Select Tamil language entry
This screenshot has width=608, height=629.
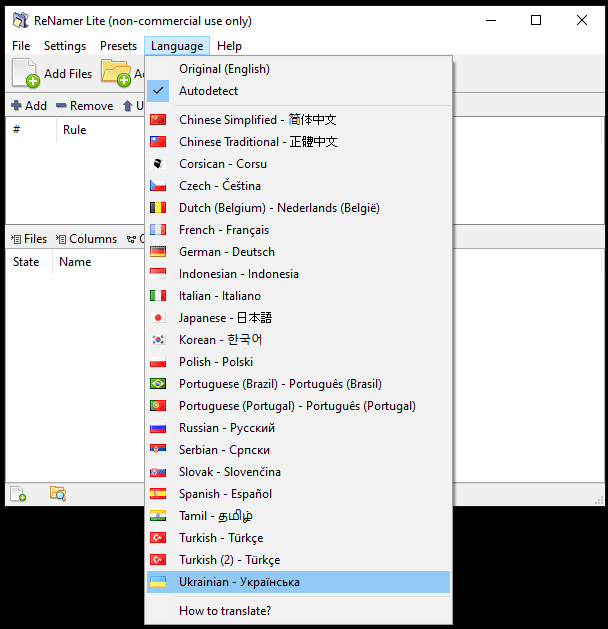(298, 516)
